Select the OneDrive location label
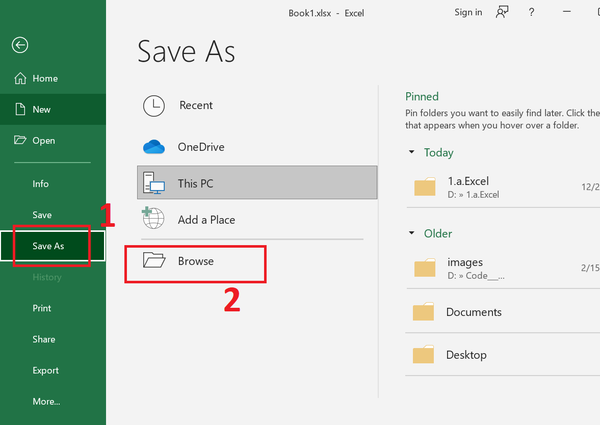The image size is (600, 425). click(201, 147)
